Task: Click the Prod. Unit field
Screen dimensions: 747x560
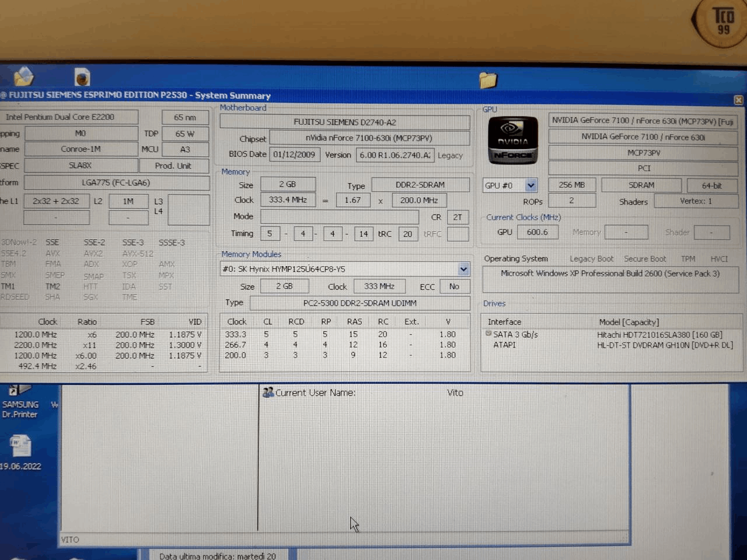Action: coord(173,166)
